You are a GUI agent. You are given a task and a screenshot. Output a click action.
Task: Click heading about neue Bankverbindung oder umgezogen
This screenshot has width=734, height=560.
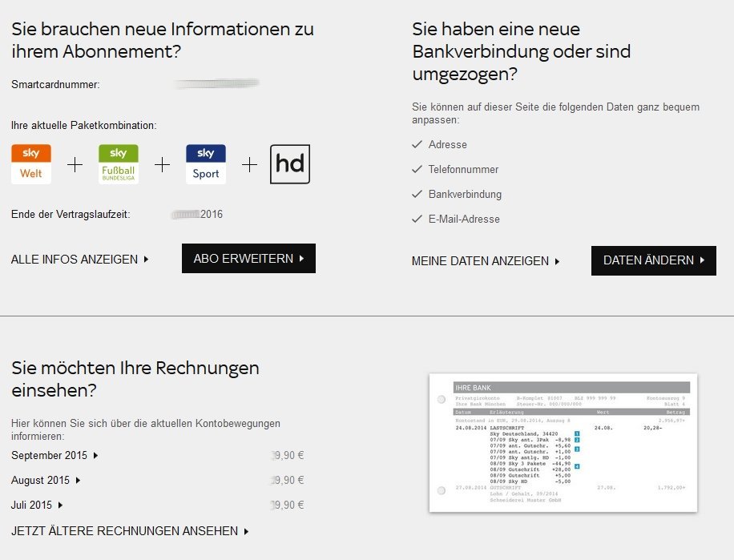(522, 51)
